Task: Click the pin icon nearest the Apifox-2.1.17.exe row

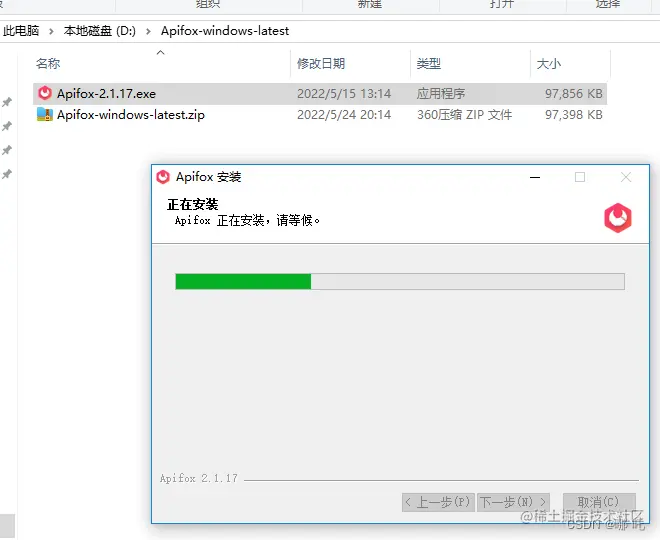Action: tap(7, 102)
